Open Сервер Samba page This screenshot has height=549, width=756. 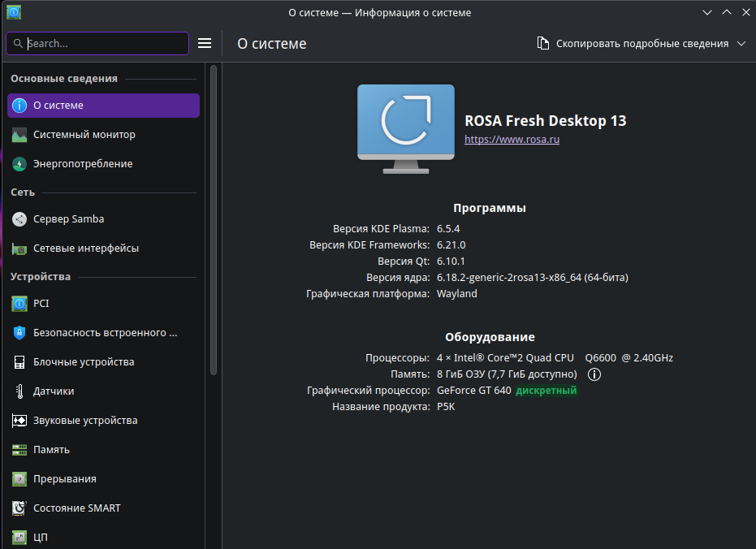(x=103, y=218)
